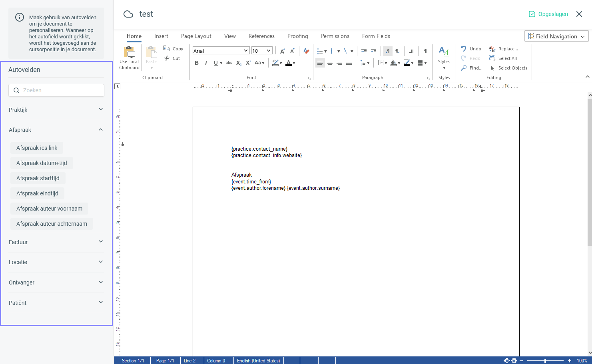
Task: Click the info icon in autofields hint
Action: coord(20,17)
